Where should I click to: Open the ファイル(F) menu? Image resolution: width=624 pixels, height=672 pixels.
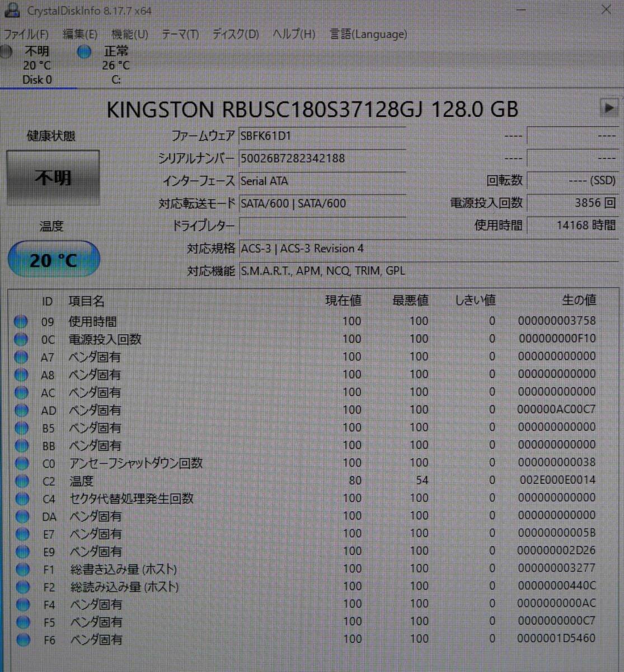pos(26,34)
